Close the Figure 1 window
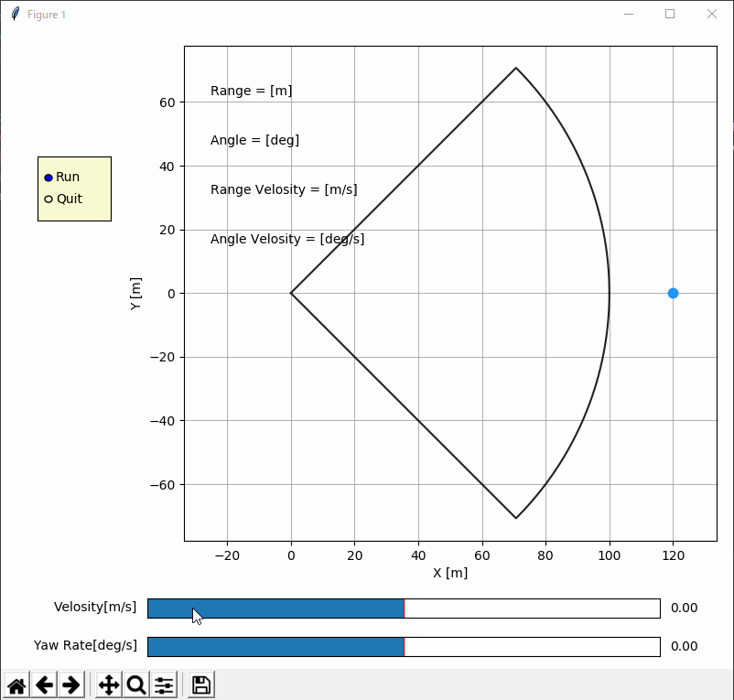 point(711,14)
